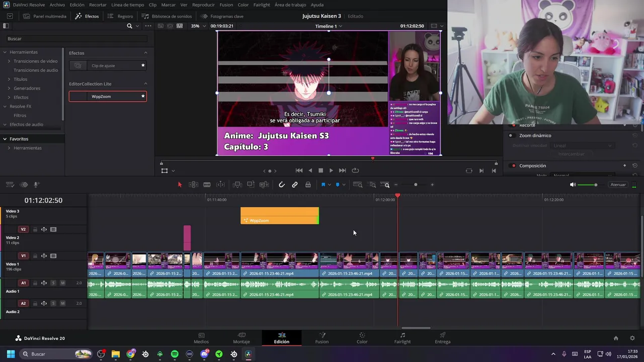Collapse the EditorCollection Lite group

[x=146, y=83]
